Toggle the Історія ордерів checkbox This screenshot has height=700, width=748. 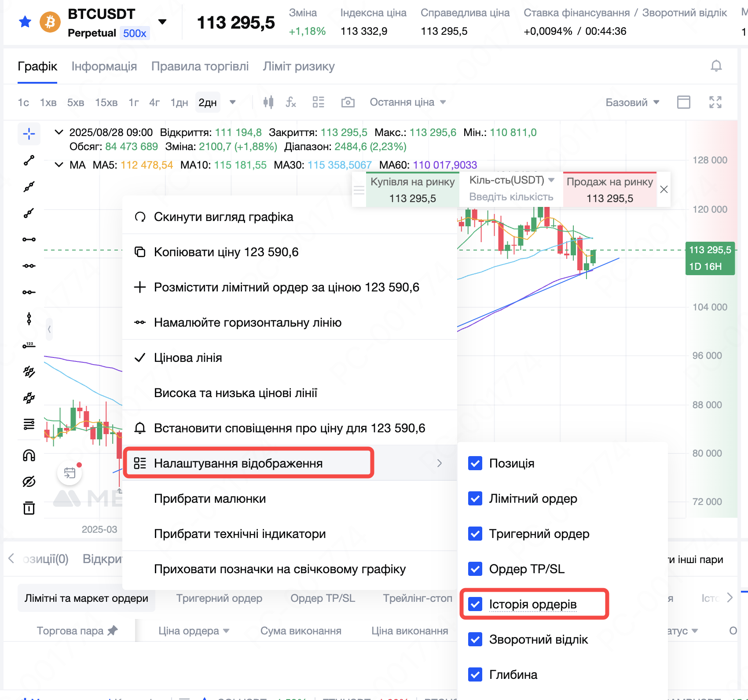[x=475, y=604]
